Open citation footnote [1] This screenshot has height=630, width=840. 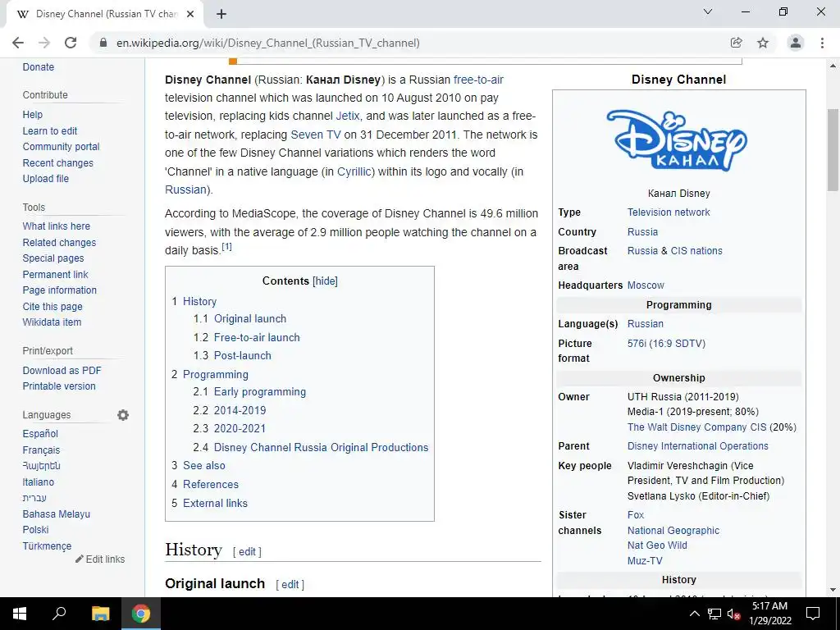point(226,247)
